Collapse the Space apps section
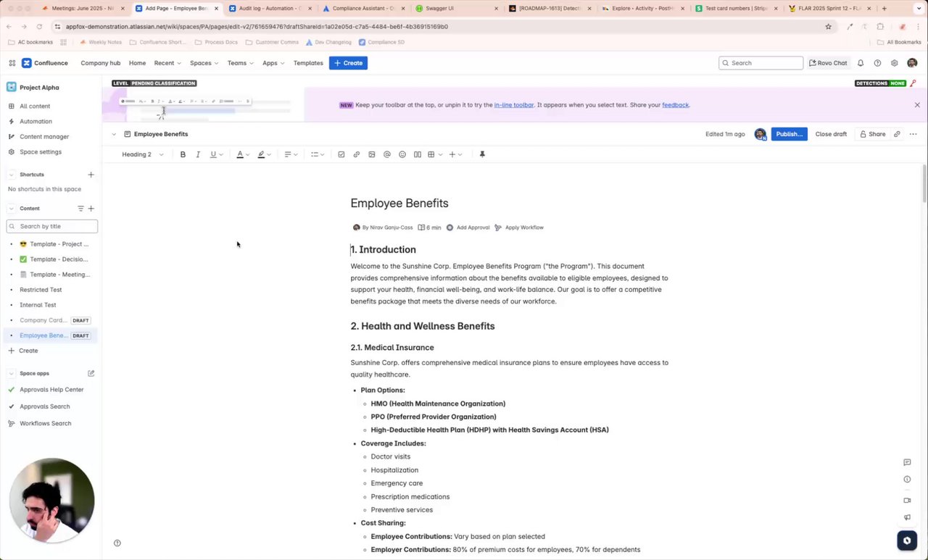This screenshot has width=928, height=560. point(11,374)
